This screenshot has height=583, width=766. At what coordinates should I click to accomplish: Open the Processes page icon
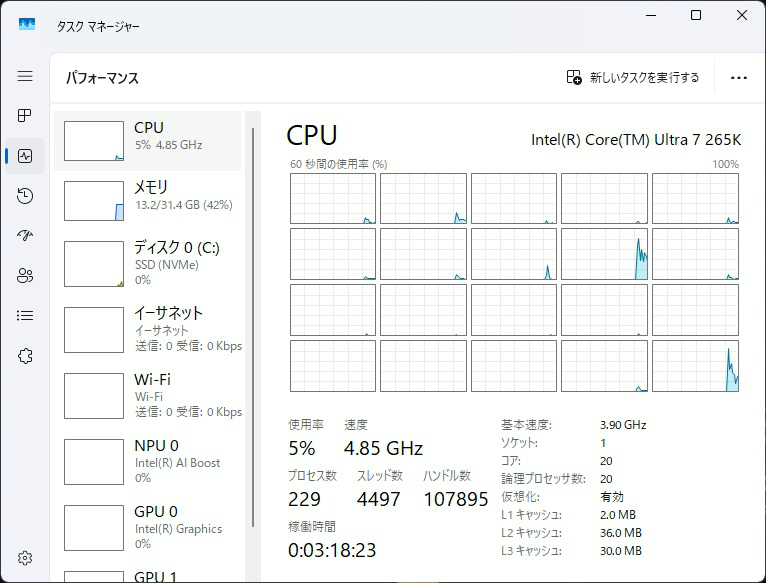coord(25,116)
